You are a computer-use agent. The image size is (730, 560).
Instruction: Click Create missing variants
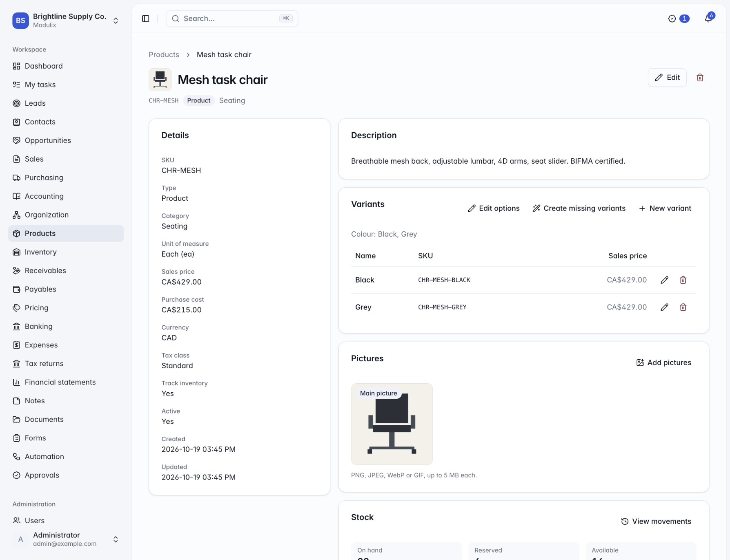pos(579,208)
